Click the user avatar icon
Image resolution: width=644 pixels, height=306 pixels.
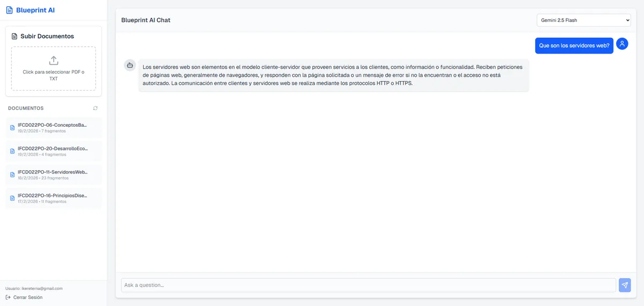point(622,44)
